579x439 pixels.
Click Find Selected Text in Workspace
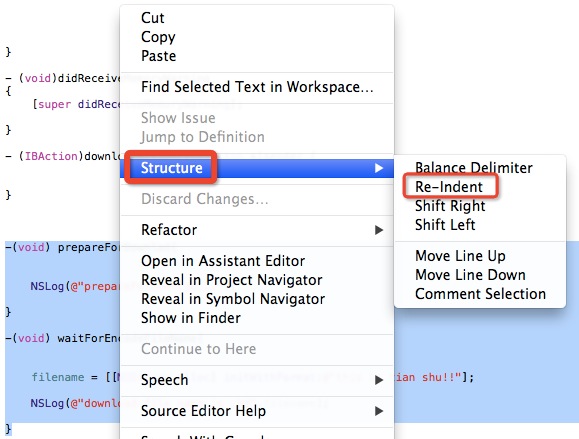pyautogui.click(x=257, y=87)
